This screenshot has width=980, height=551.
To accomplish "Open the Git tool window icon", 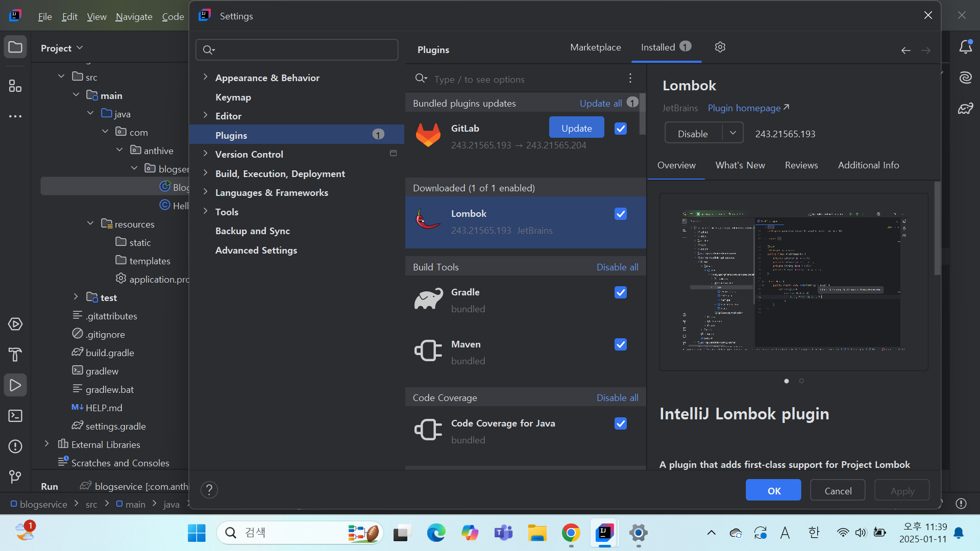I will [x=15, y=477].
